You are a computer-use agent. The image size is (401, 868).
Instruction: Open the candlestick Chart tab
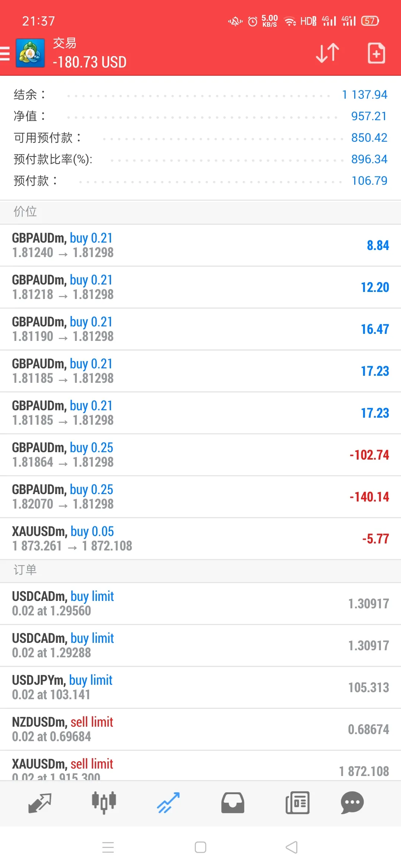coord(104,803)
